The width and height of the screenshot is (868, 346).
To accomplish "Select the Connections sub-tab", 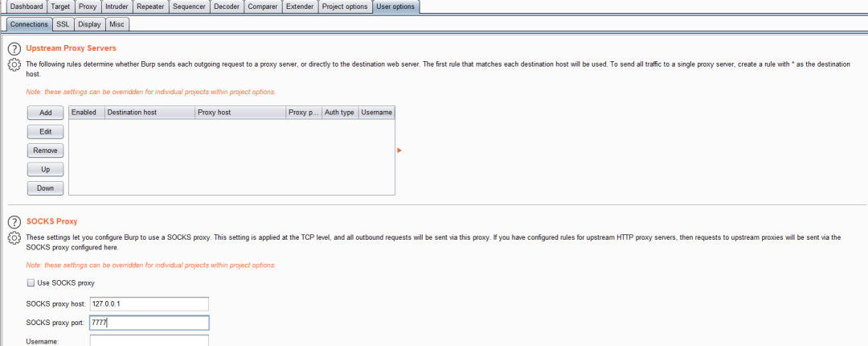I will 30,24.
